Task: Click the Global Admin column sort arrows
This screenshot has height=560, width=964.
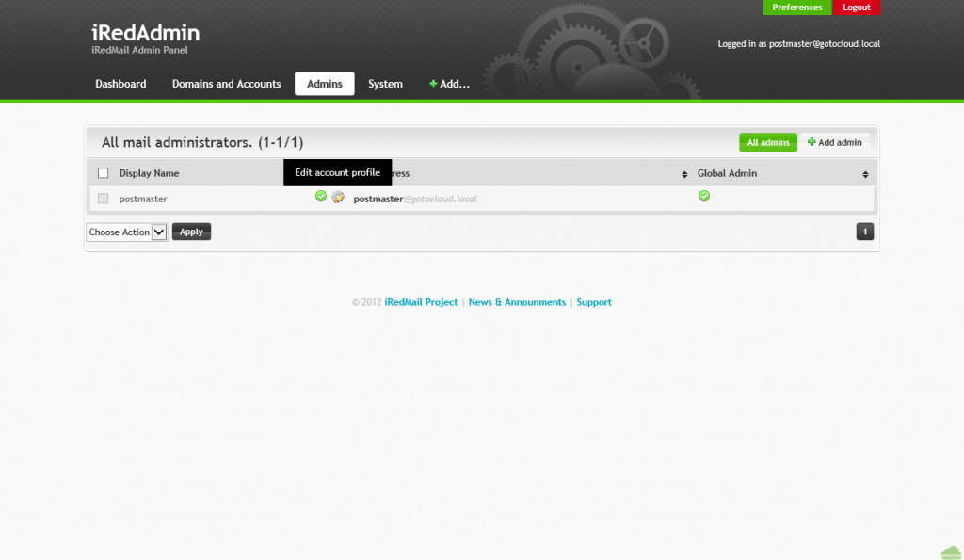Action: 865,174
